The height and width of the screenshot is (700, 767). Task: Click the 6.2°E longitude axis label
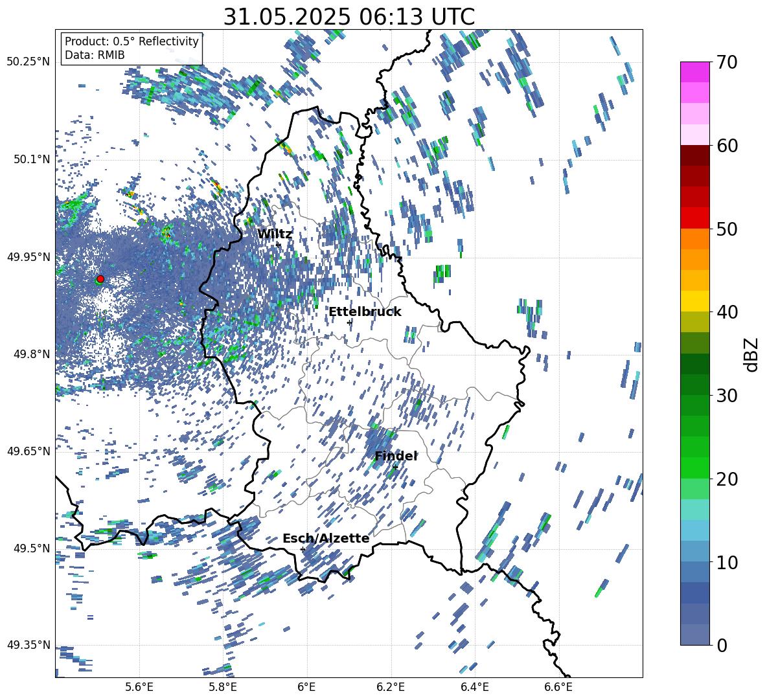[391, 687]
